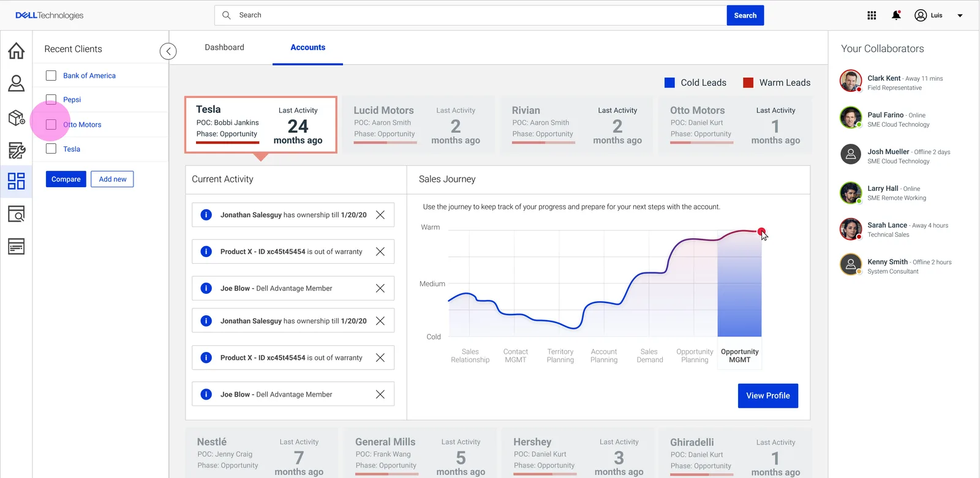This screenshot has height=478, width=980.
Task: Click info icon on second Joe Blow notice
Action: pos(206,394)
